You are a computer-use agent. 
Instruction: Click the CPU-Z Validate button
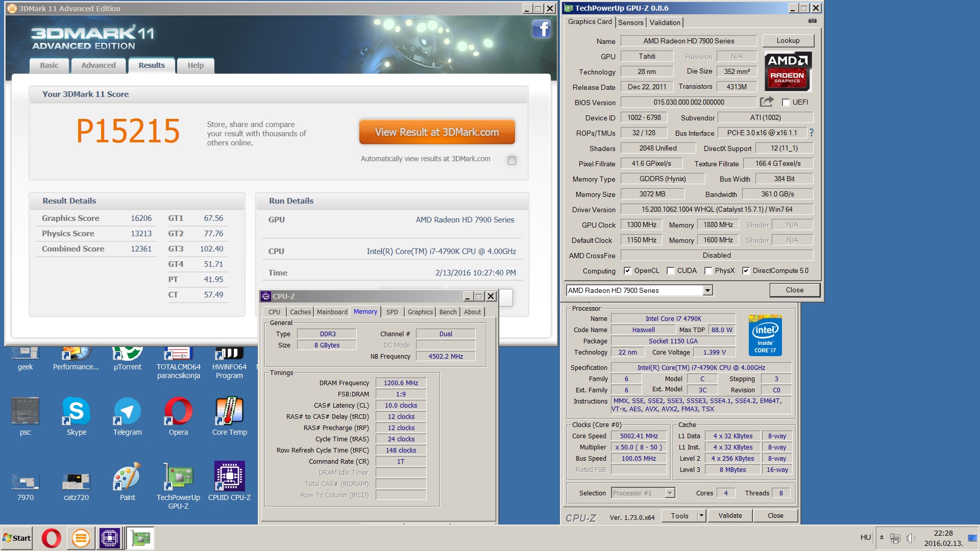click(730, 516)
